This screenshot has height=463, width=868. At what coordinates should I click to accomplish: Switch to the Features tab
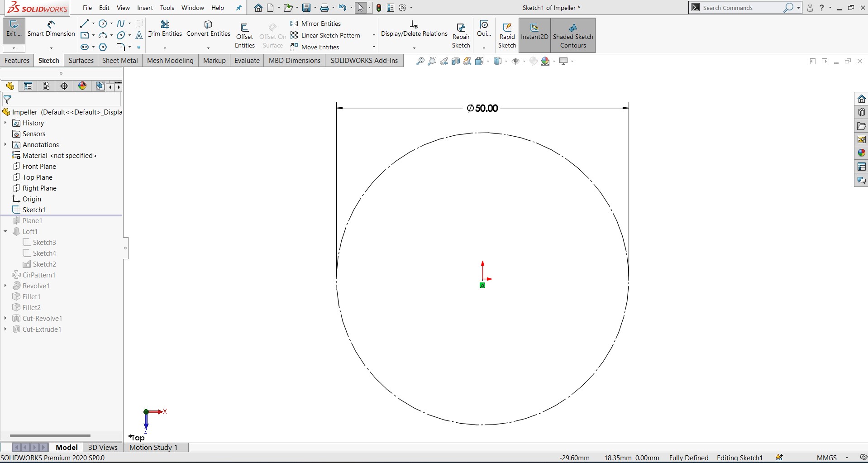point(17,61)
